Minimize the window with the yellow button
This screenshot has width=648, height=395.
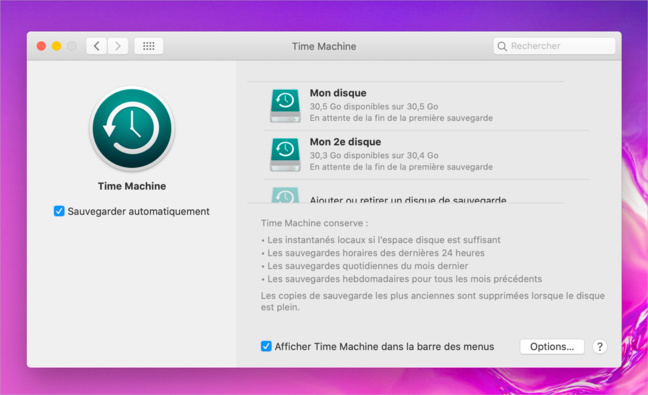[57, 46]
